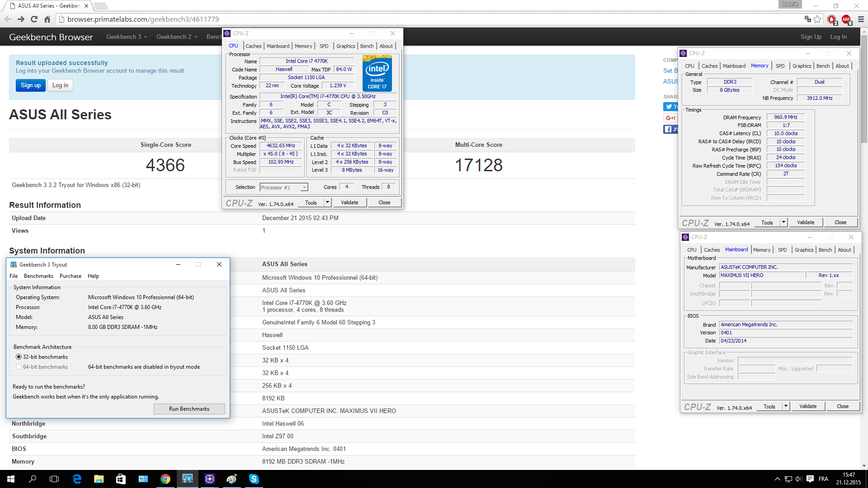Open Paint from the taskbar
This screenshot has width=868, height=488.
[x=232, y=479]
